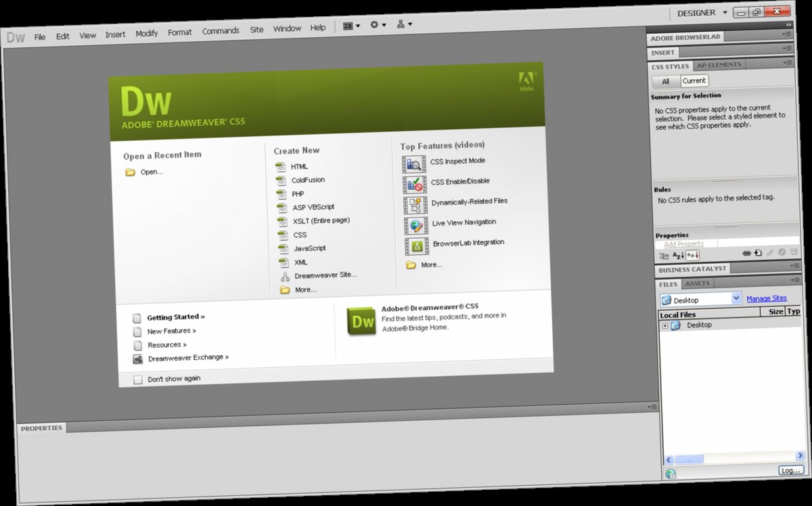Click the CSS Inspect Mode video icon

click(413, 164)
